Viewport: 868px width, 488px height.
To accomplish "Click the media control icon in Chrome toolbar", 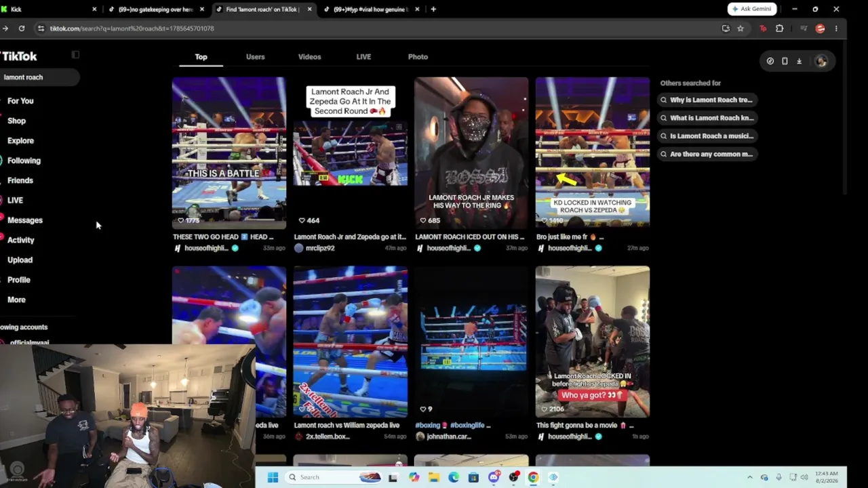I will tap(804, 28).
